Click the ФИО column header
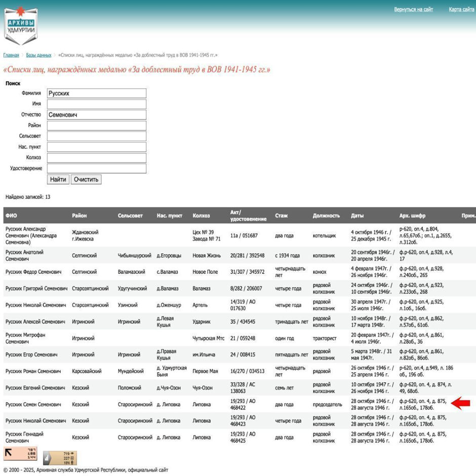The width and height of the screenshot is (476, 476). (11, 216)
